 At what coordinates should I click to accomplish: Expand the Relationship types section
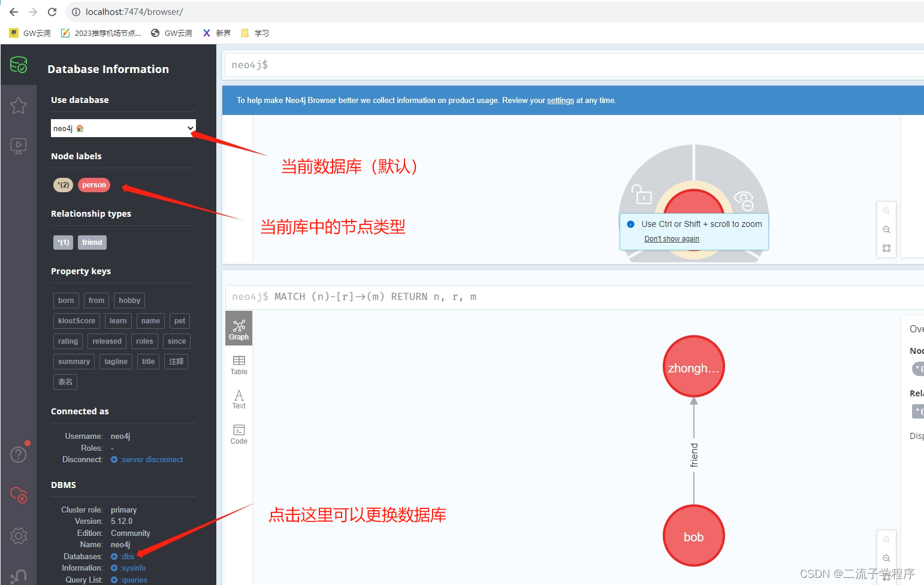pos(91,213)
